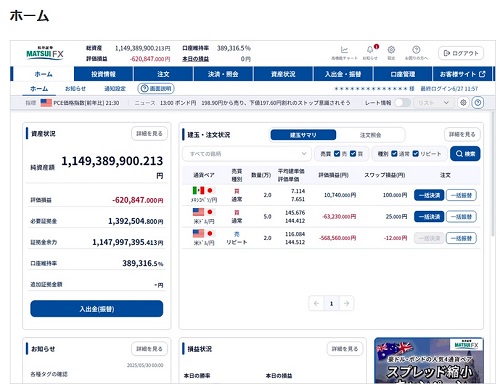Go to previous page arrow
Image resolution: width=500 pixels, height=390 pixels.
click(316, 303)
